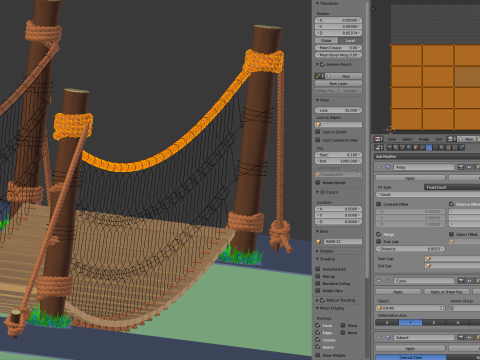Toggle Array Merge checkbox
This screenshot has height=360, width=480.
coord(379,234)
